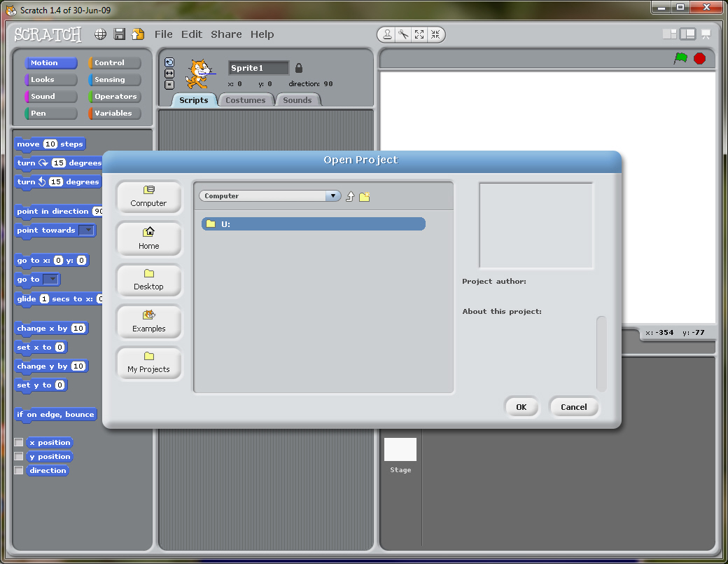Click the turn clockwise degrees block
Screen dimensions: 728x564
pos(59,163)
